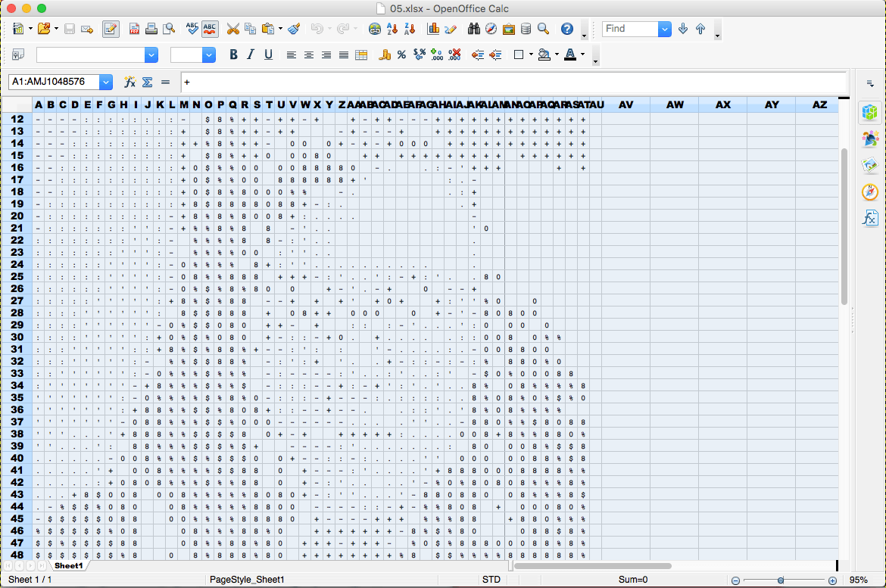Click column header AV

click(x=626, y=104)
